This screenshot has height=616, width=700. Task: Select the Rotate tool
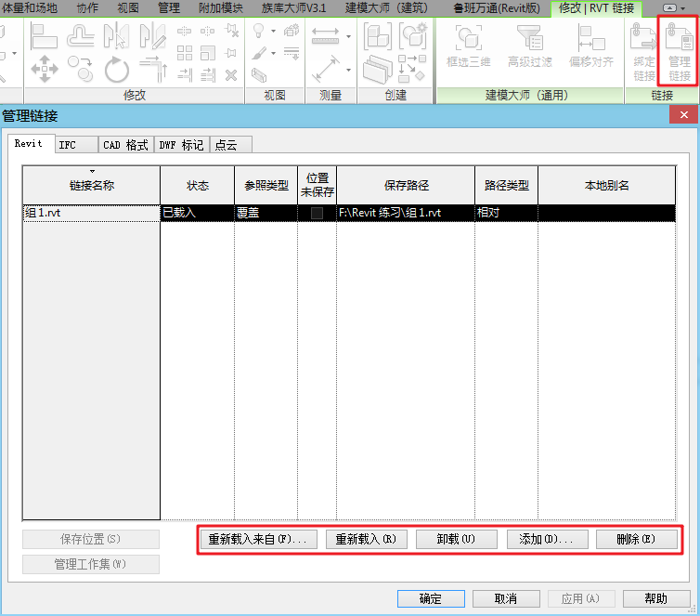117,70
